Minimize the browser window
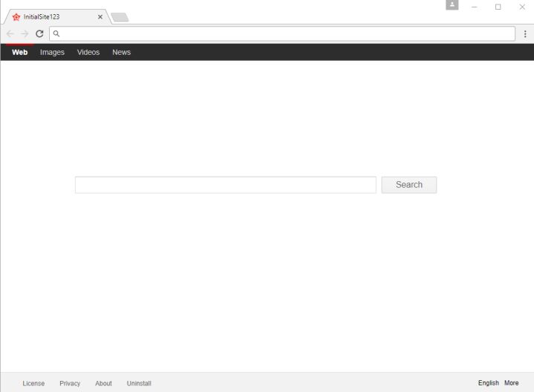The height and width of the screenshot is (392, 534). click(x=474, y=7)
